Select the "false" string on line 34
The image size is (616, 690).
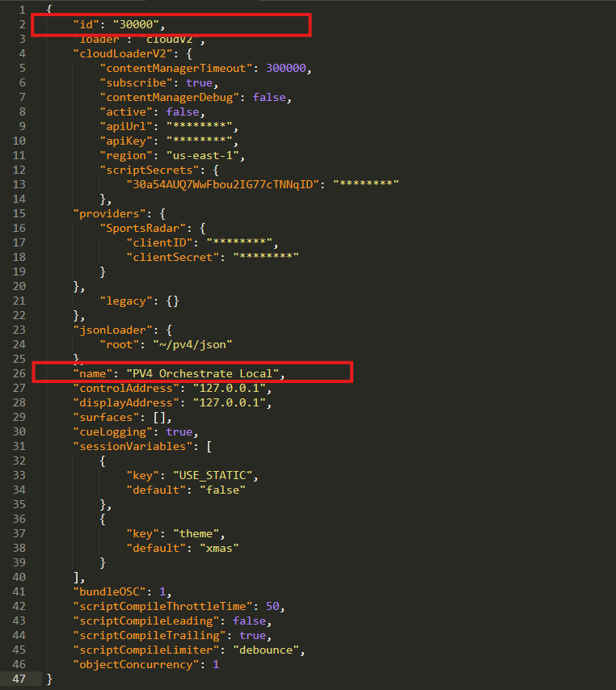click(x=222, y=490)
